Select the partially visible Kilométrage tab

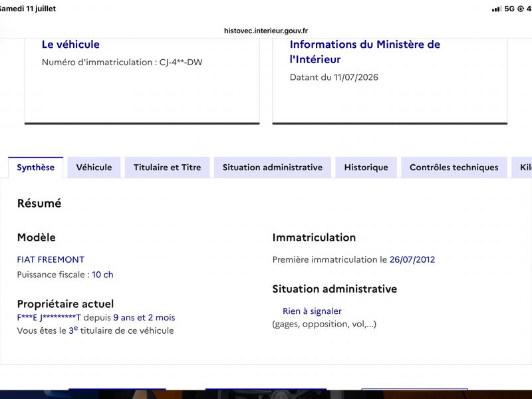click(522, 168)
